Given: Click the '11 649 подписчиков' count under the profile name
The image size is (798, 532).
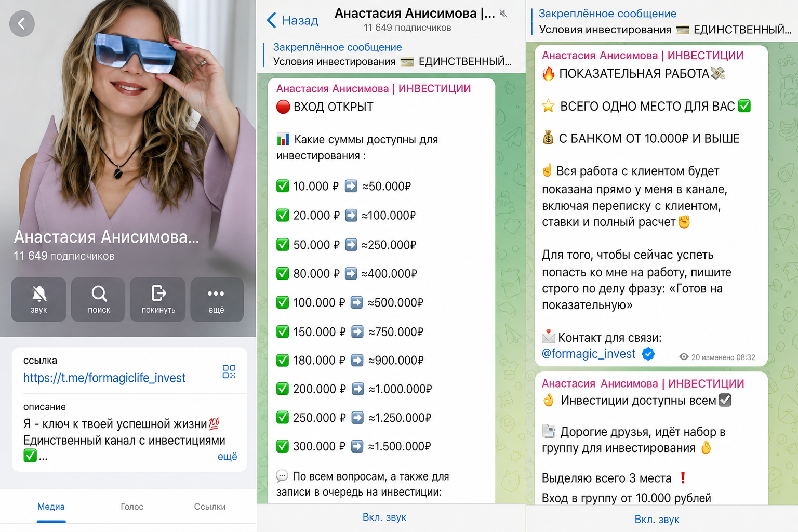Looking at the screenshot, I should click(64, 256).
